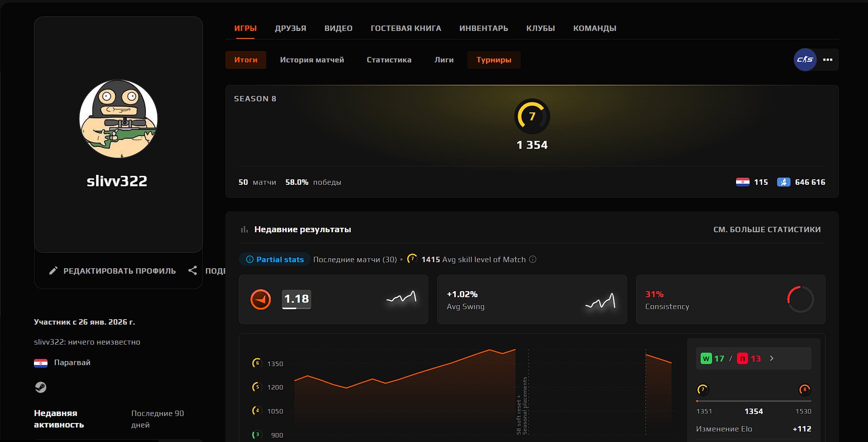Click the country ranking flag next to 115
868x442 pixels.
click(743, 182)
